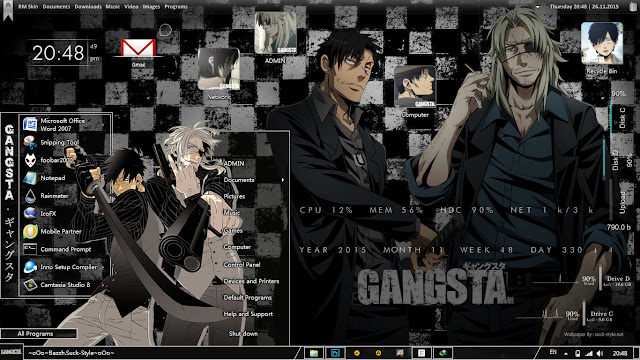Click the GANGSTA start button
The width and height of the screenshot is (640, 360).
(11, 352)
